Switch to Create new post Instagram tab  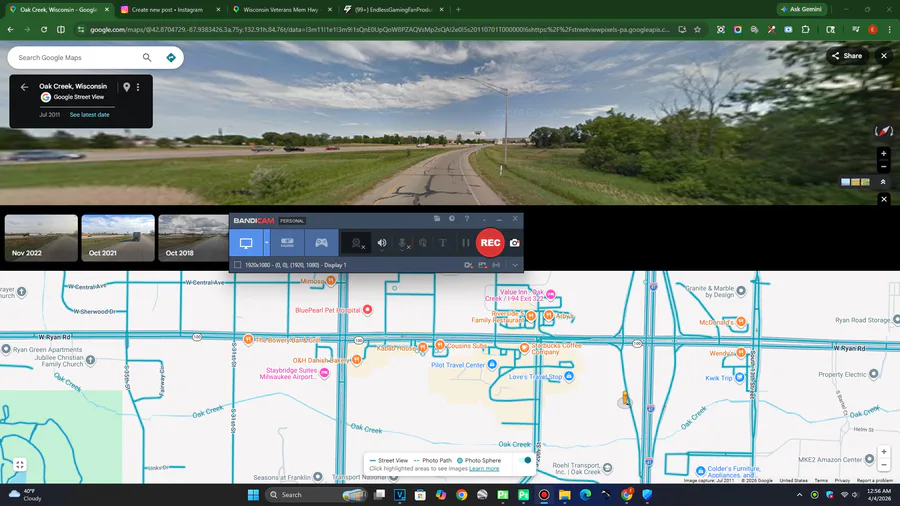(x=167, y=10)
